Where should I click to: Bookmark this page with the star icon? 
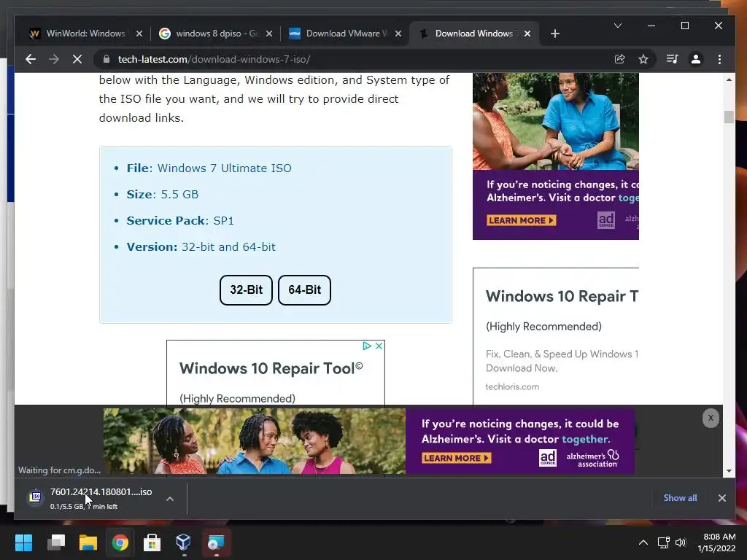click(x=643, y=59)
